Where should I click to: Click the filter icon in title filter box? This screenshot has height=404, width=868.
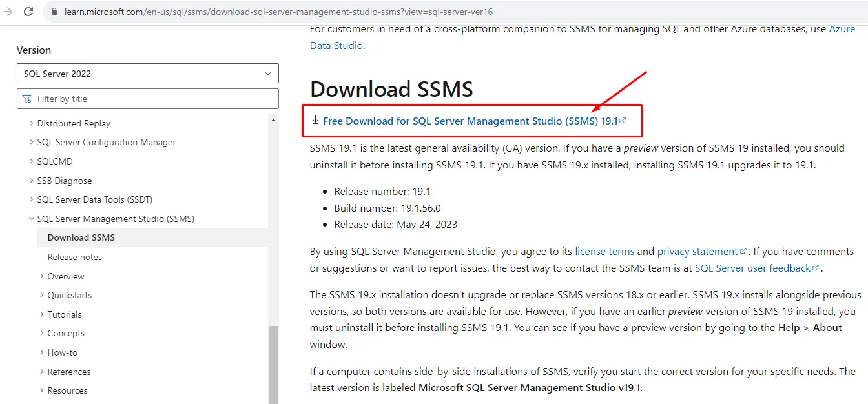(26, 99)
